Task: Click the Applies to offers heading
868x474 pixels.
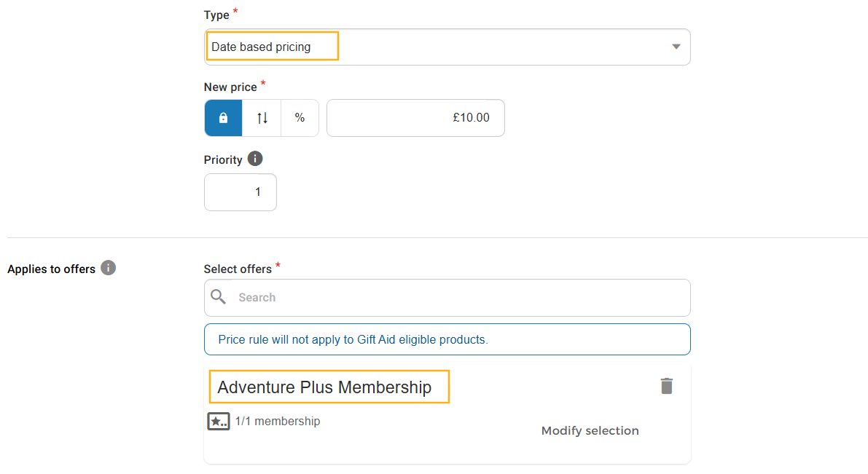Action: [x=52, y=269]
